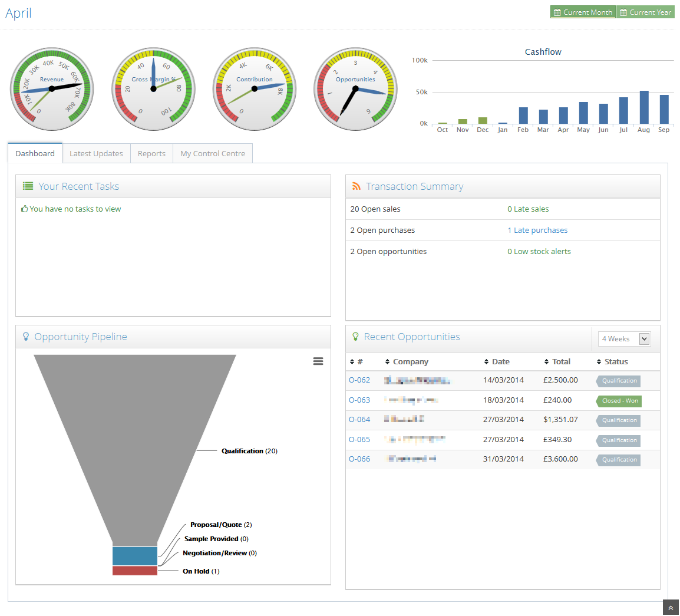This screenshot has height=616, width=680.
Task: Click the Recent Opportunities lightbulb icon
Action: [x=355, y=337]
